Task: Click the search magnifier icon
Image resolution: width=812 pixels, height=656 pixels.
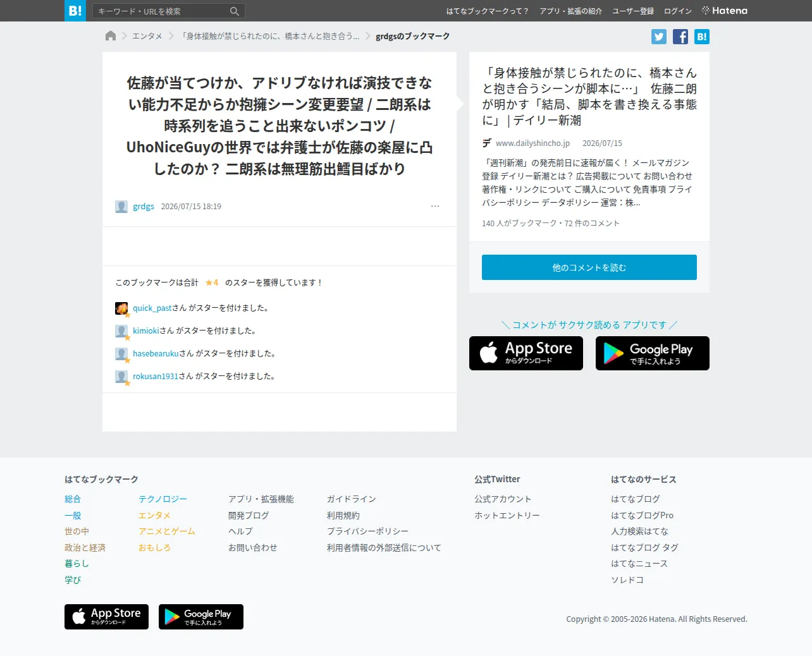Action: point(235,11)
